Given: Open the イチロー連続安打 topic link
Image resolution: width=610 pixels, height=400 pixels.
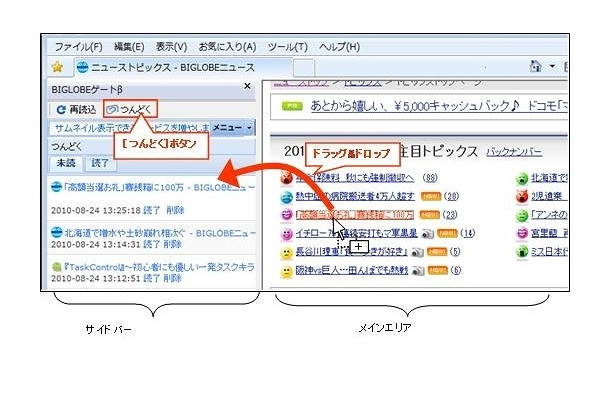Looking at the screenshot, I should coord(356,233).
